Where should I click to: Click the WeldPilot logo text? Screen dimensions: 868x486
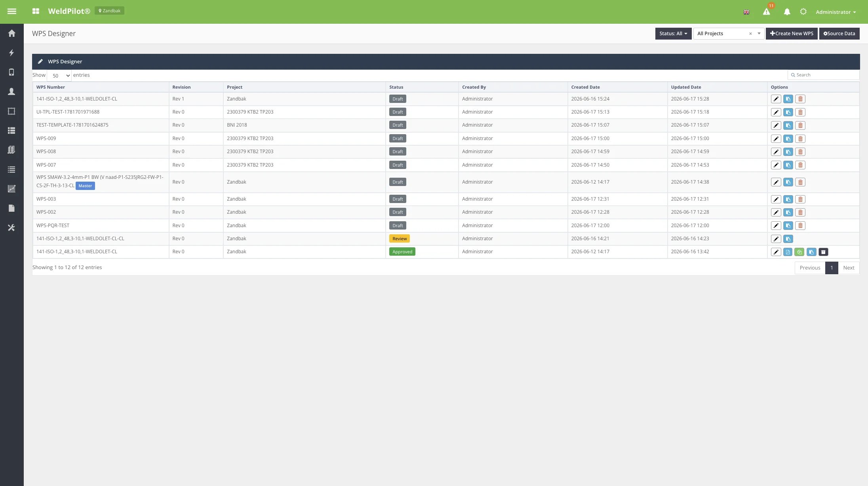[69, 11]
